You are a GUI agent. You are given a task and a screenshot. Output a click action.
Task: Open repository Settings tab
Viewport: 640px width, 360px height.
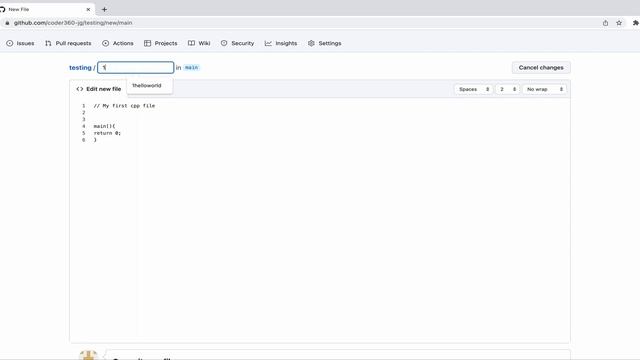pyautogui.click(x=325, y=43)
